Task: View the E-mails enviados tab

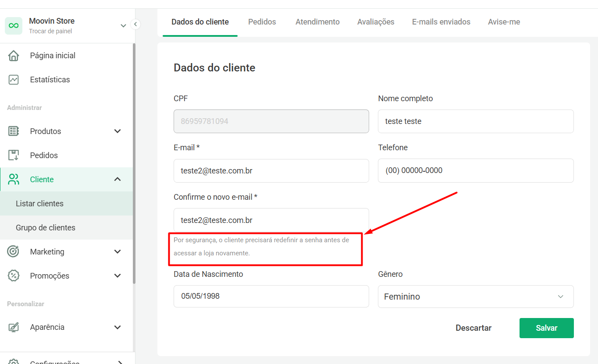Action: [441, 22]
